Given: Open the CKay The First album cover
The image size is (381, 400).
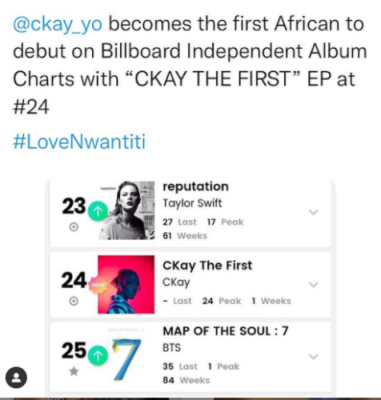Looking at the screenshot, I should (x=126, y=284).
